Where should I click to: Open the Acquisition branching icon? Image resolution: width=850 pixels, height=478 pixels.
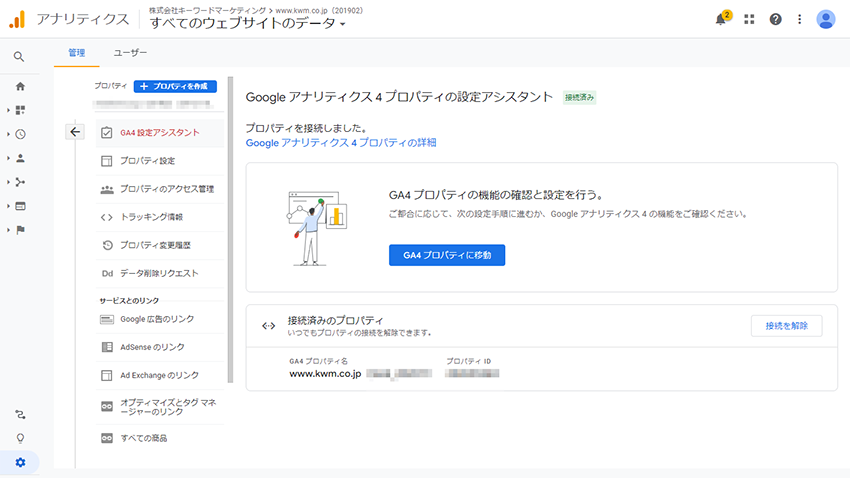(21, 182)
